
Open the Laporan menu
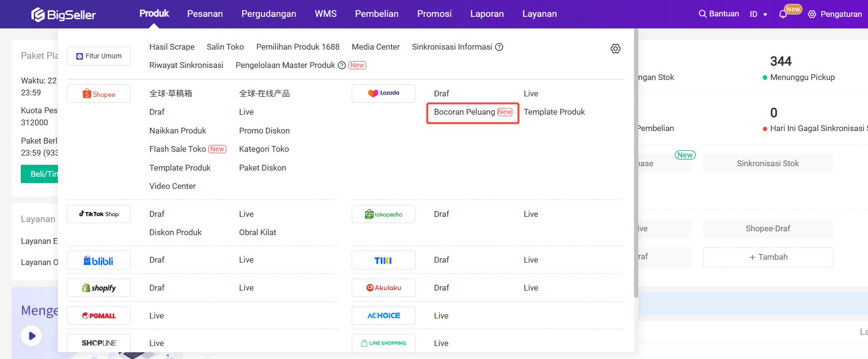coord(487,14)
